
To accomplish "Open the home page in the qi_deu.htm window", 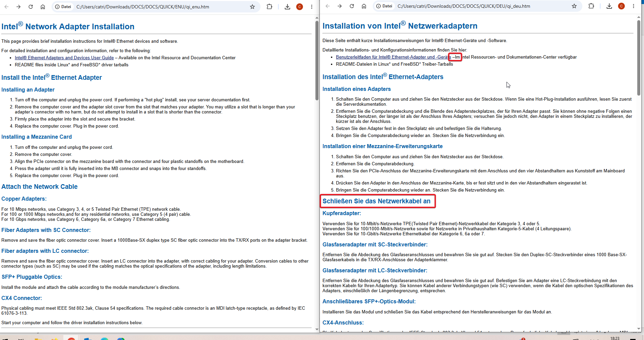I will tap(364, 6).
